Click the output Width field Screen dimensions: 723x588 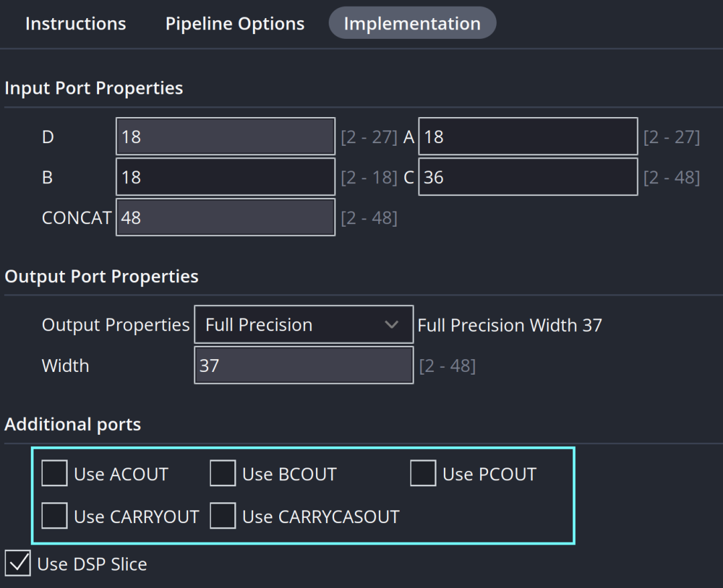pyautogui.click(x=303, y=365)
